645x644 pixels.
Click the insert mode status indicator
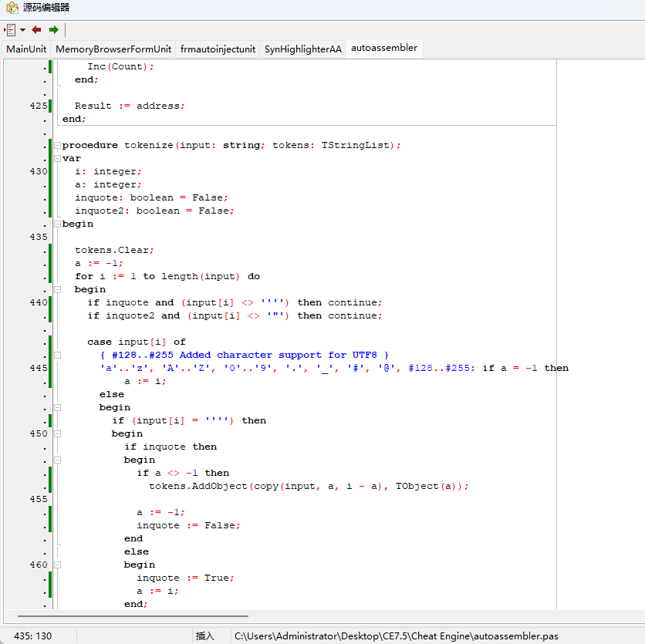coord(205,636)
